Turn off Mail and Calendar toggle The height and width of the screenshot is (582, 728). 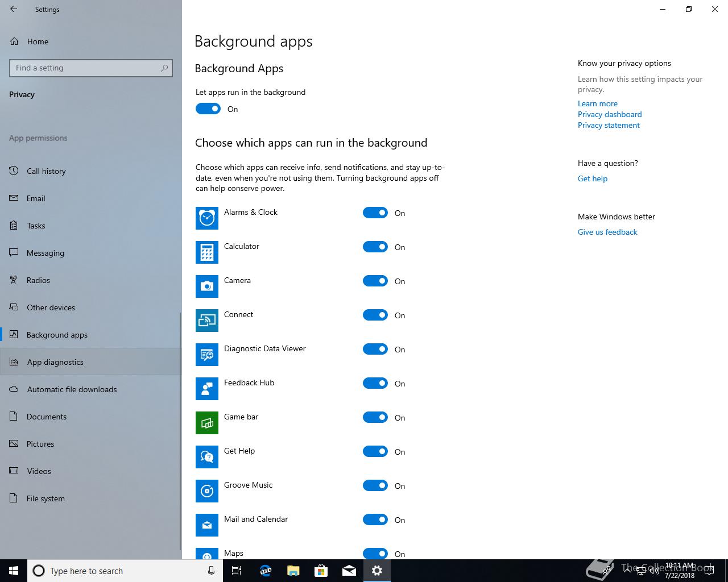coord(375,519)
